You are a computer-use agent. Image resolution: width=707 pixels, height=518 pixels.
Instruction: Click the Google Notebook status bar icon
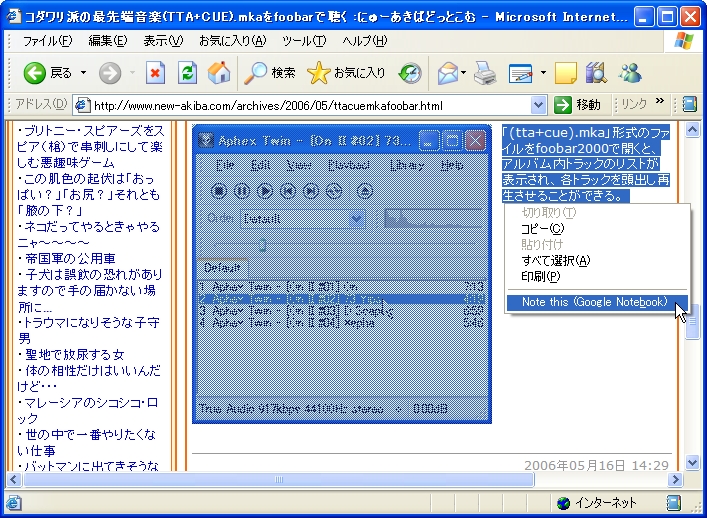674,503
